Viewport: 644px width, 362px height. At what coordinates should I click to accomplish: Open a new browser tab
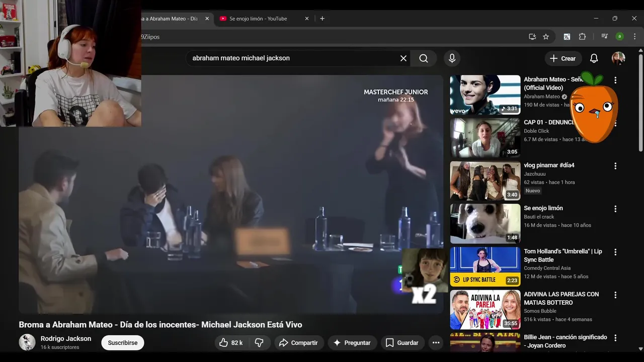click(323, 19)
